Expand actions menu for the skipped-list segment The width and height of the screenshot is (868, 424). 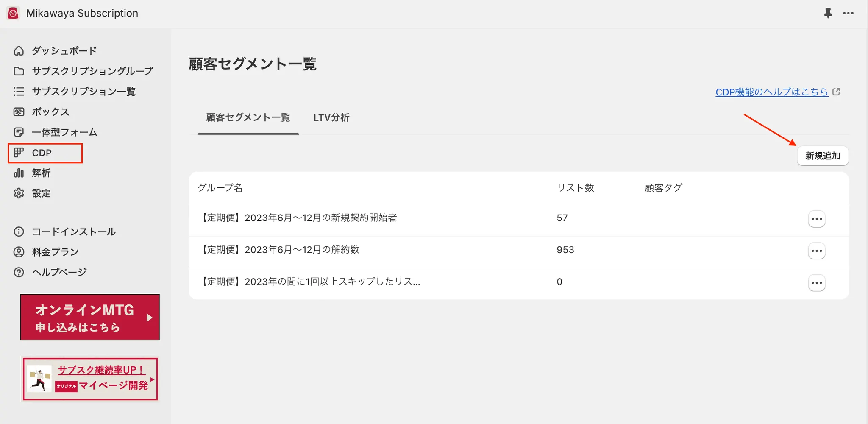pos(816,283)
